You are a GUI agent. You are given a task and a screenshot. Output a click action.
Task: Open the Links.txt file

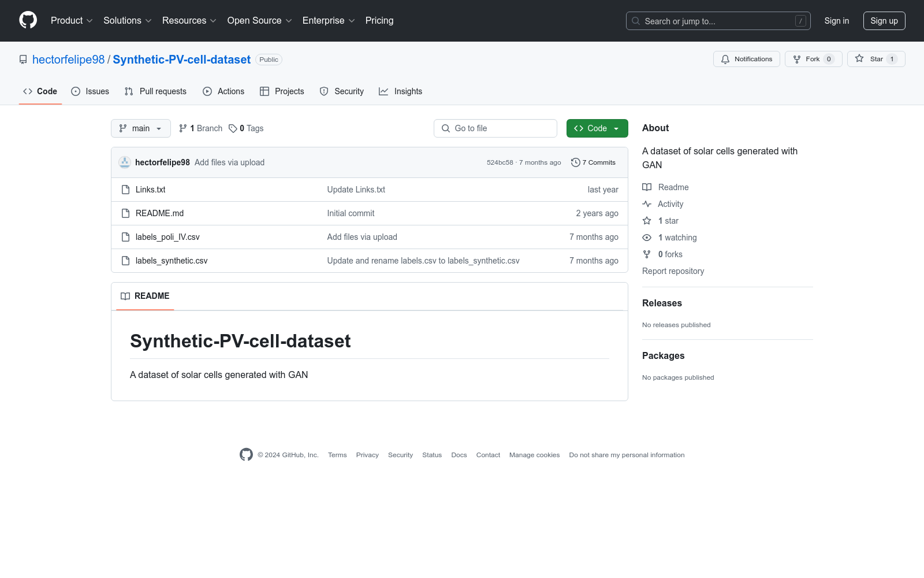click(x=151, y=190)
